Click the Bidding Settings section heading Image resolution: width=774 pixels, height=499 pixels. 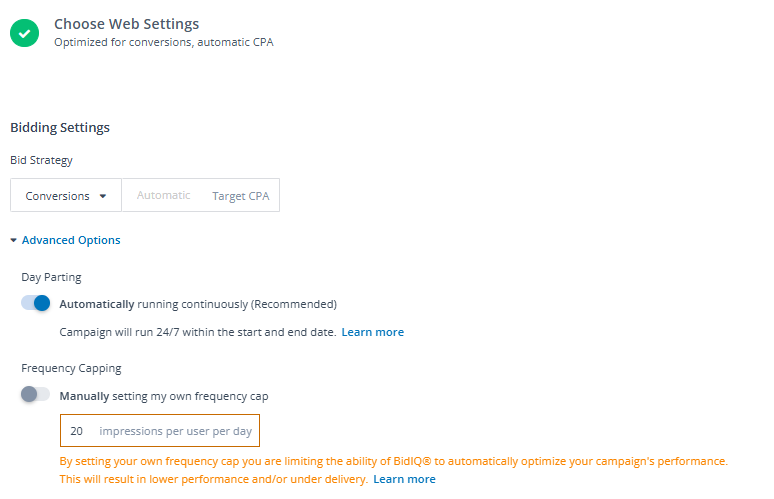point(60,128)
